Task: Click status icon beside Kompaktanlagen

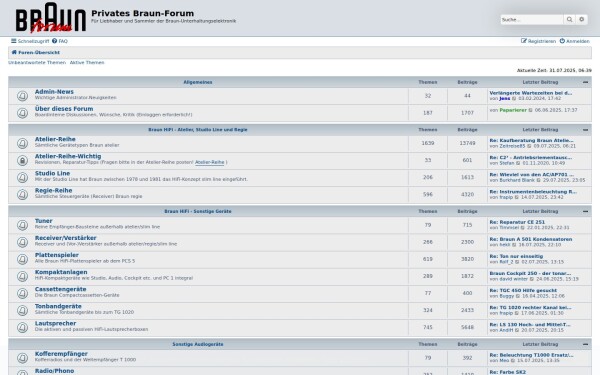Action: 22,276
